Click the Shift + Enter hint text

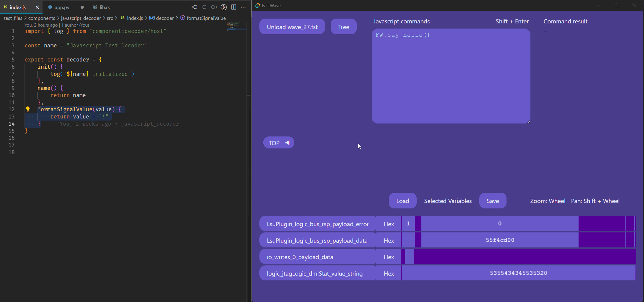pos(512,21)
